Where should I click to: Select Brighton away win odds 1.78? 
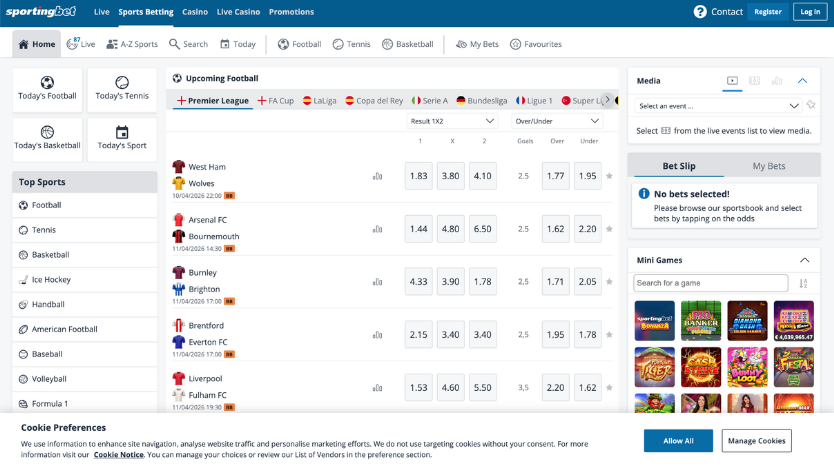(x=482, y=282)
